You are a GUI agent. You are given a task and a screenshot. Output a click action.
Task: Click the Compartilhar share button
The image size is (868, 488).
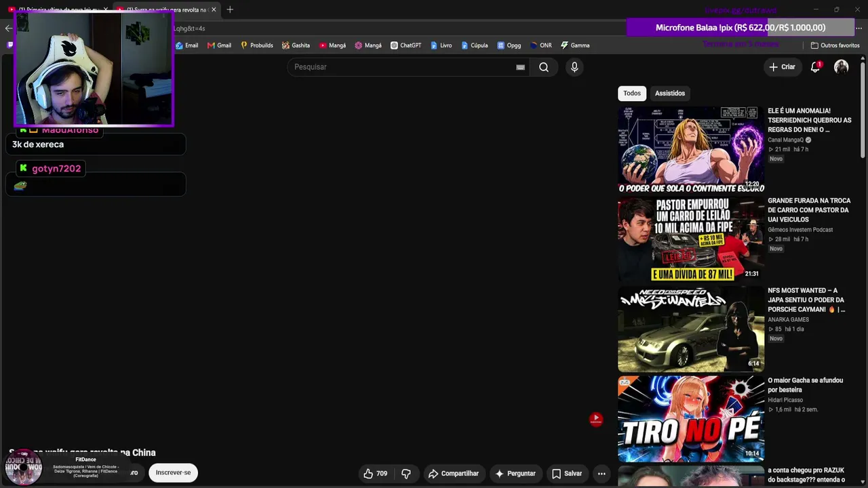click(454, 474)
